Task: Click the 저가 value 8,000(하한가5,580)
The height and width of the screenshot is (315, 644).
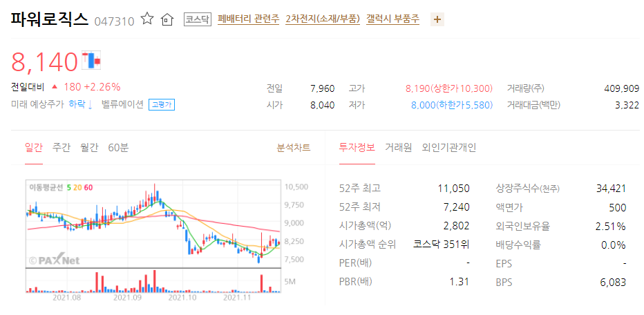Action: click(452, 105)
